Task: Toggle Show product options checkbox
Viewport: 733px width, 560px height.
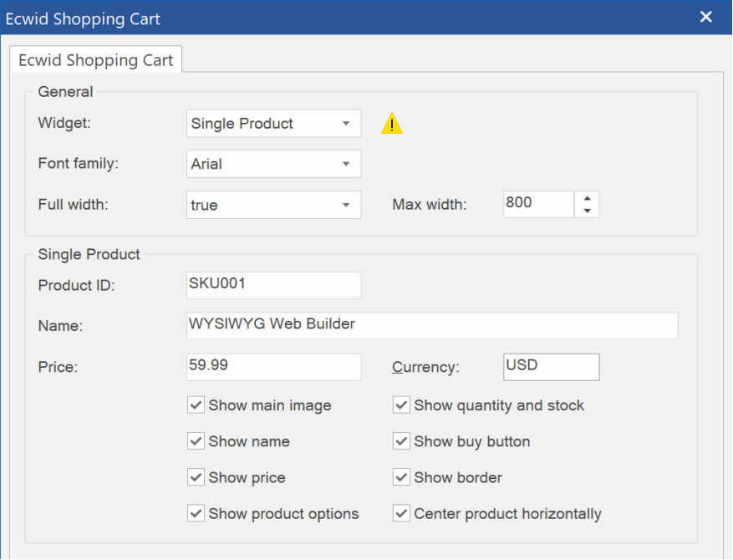Action: [196, 513]
